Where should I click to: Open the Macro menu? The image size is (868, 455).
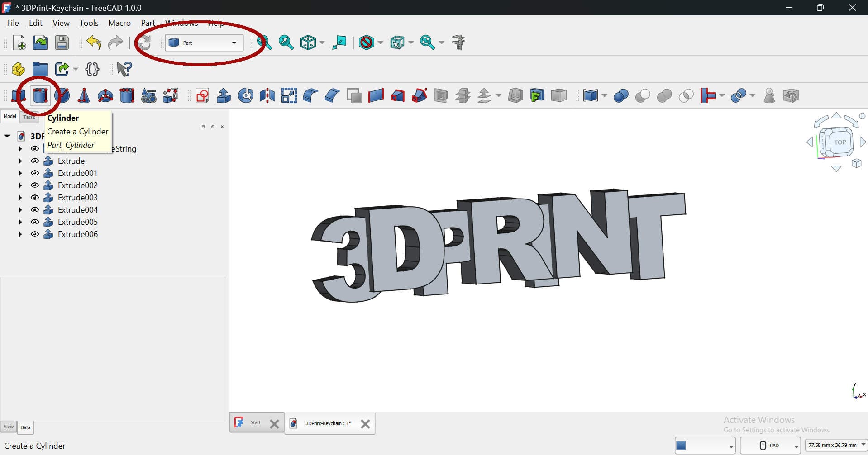[119, 23]
